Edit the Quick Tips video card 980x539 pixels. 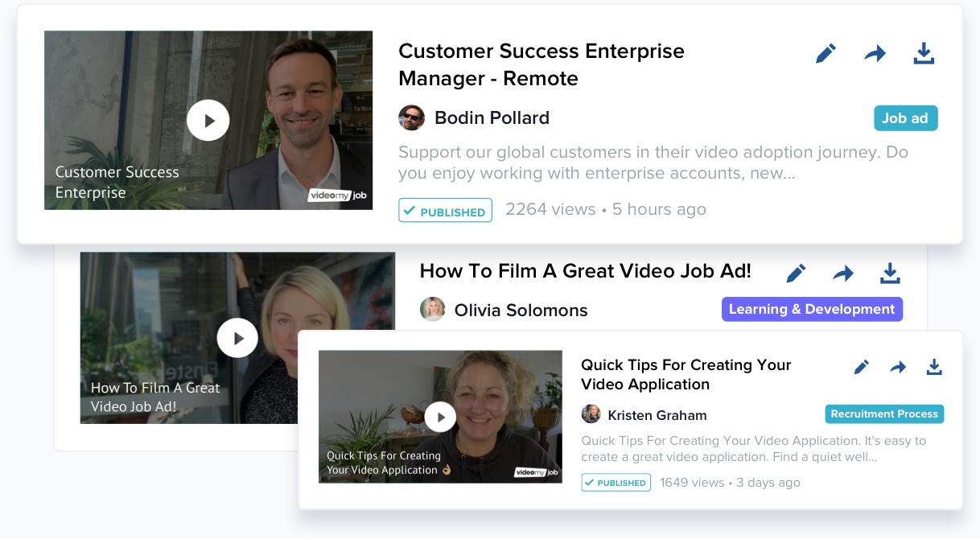(862, 368)
